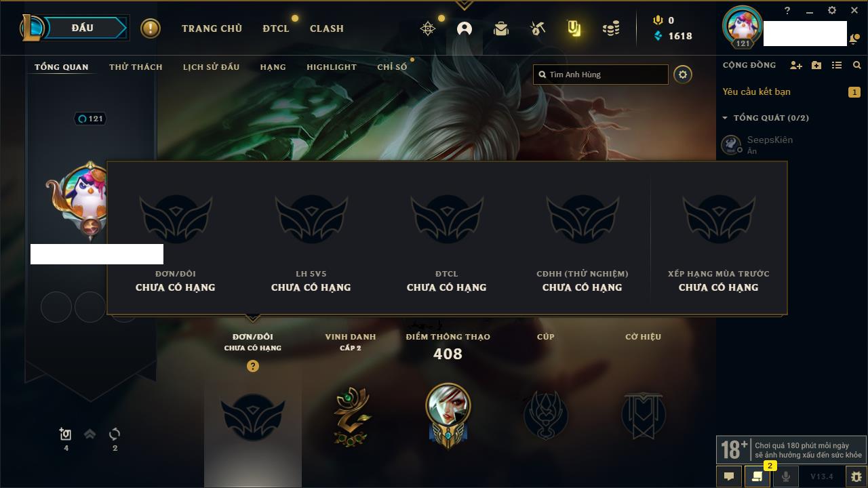Switch to the LỊCH SỬ ĐẤU tab
868x488 pixels.
pos(211,67)
